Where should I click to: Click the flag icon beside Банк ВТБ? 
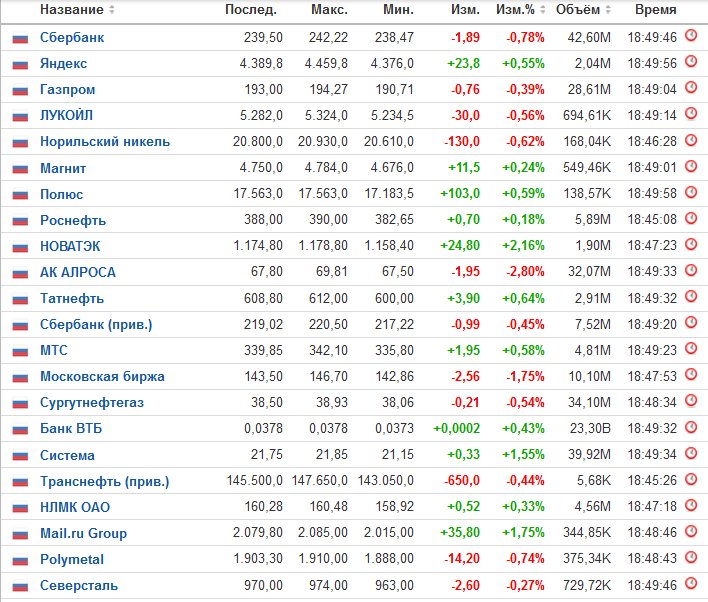coord(20,430)
